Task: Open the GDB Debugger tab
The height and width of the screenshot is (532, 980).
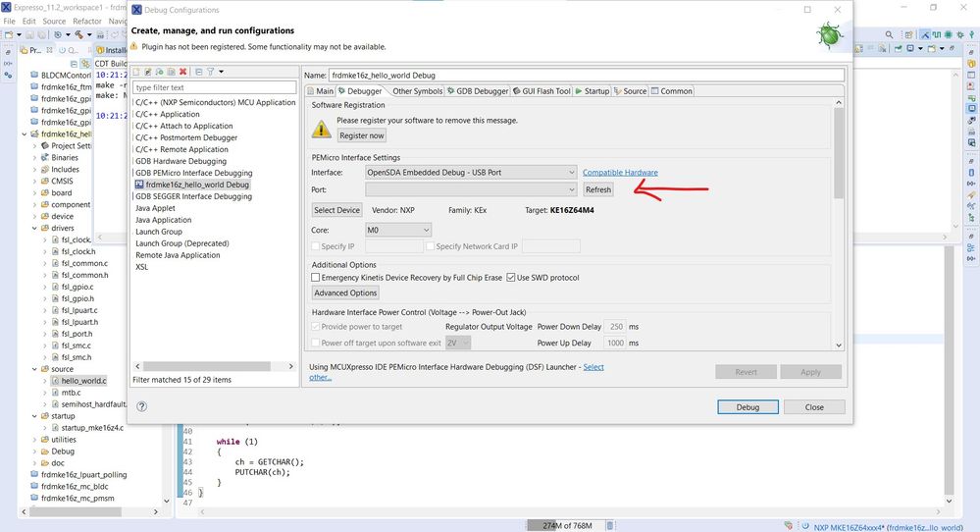Action: tap(478, 91)
